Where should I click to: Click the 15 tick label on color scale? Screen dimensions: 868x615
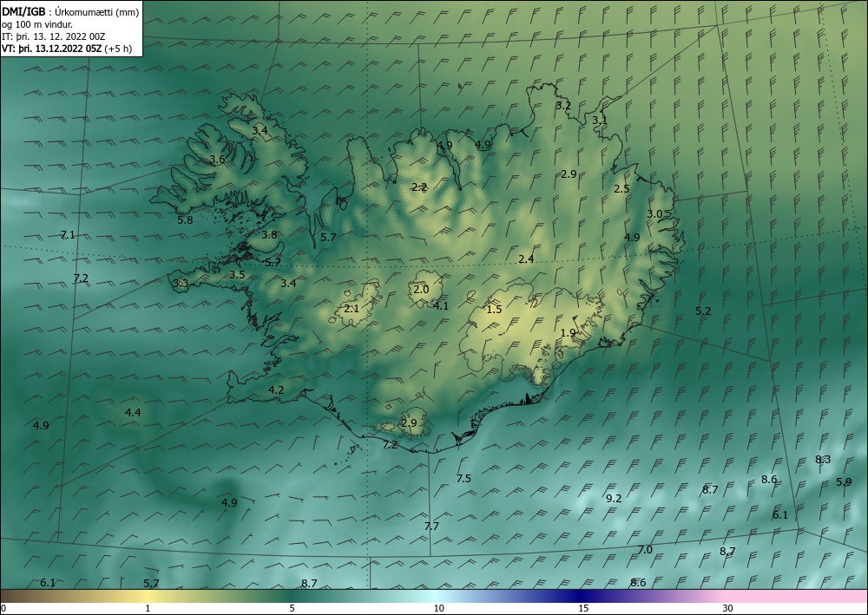[x=583, y=608]
